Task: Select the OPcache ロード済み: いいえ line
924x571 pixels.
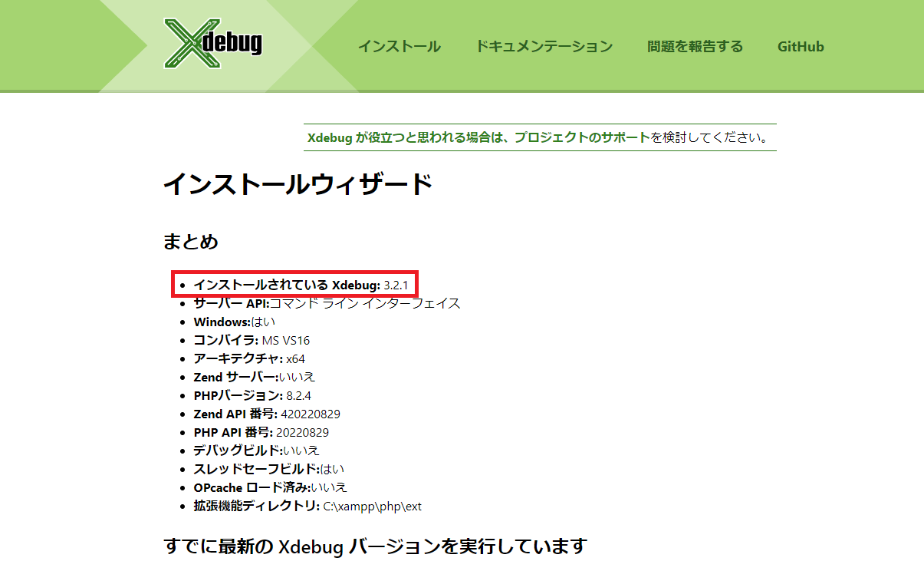Action: [x=270, y=487]
